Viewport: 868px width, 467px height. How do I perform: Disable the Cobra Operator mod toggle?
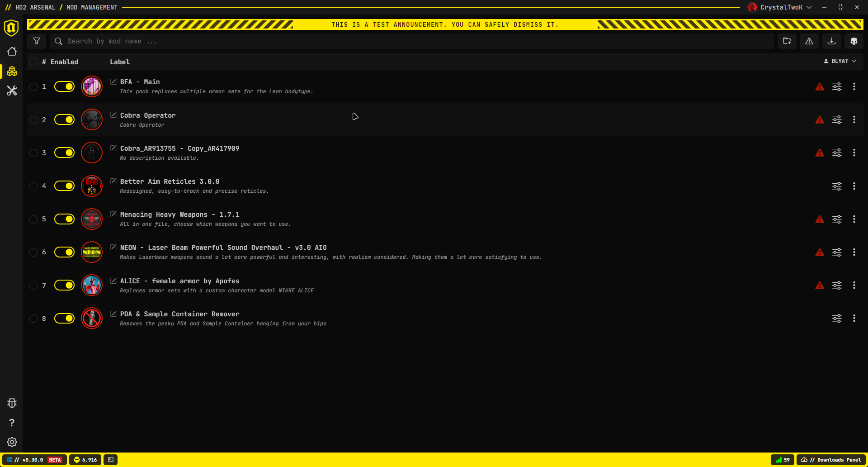pyautogui.click(x=64, y=119)
